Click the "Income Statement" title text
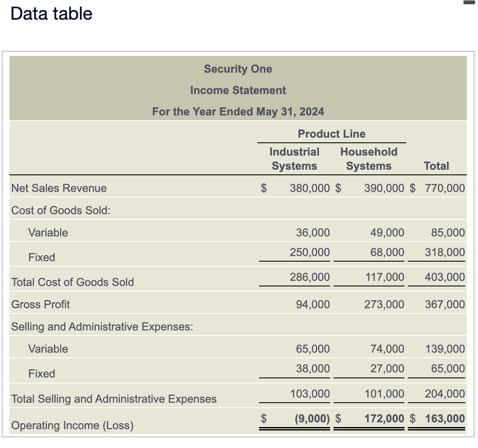Image resolution: width=478 pixels, height=448 pixels. pyautogui.click(x=238, y=90)
